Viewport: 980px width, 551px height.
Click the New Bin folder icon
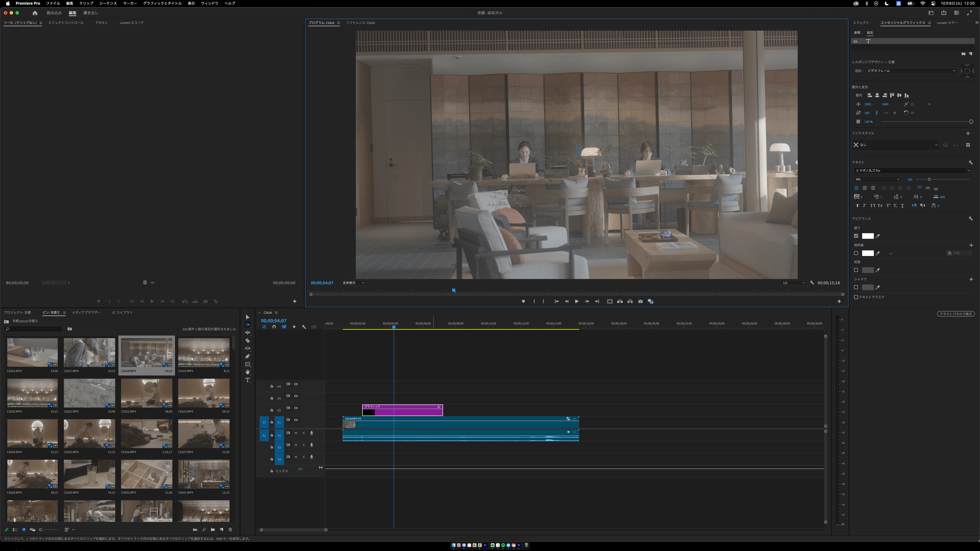pos(213,529)
